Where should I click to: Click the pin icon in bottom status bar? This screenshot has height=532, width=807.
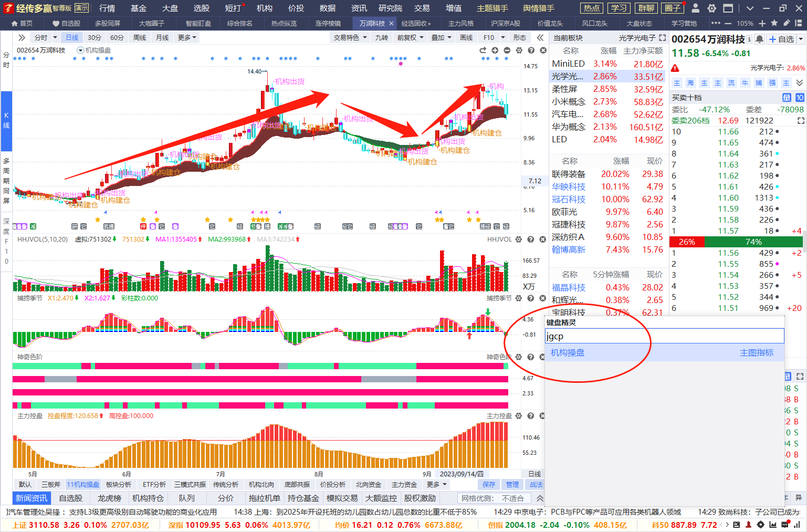click(748, 525)
